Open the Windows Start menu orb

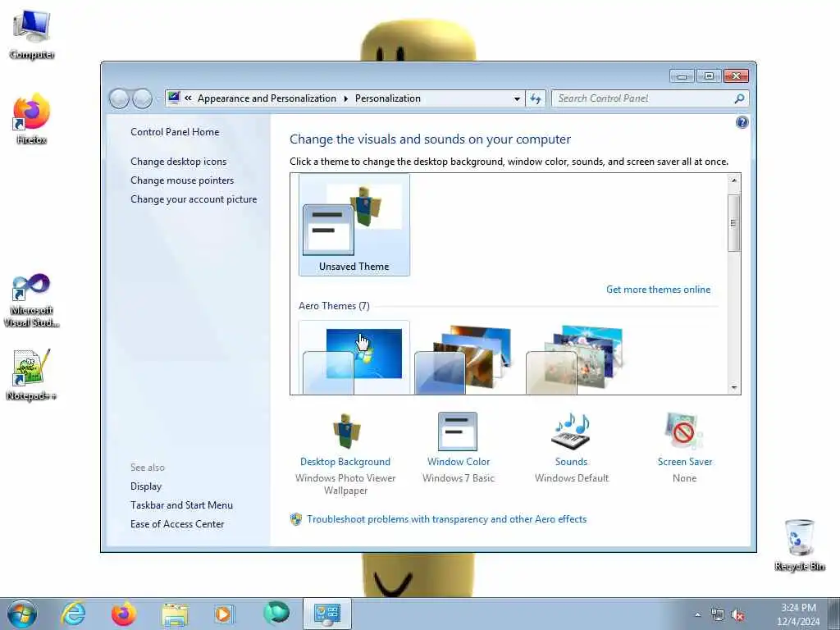pyautogui.click(x=22, y=614)
